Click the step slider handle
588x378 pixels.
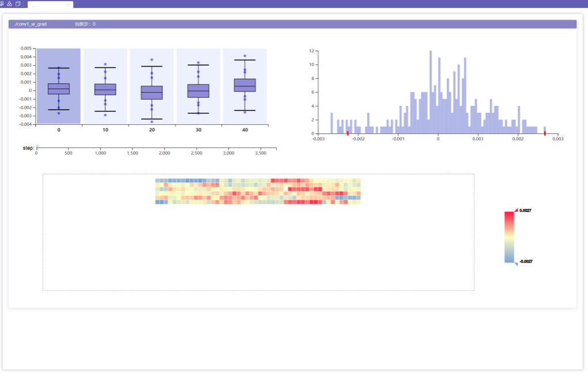pyautogui.click(x=37, y=146)
